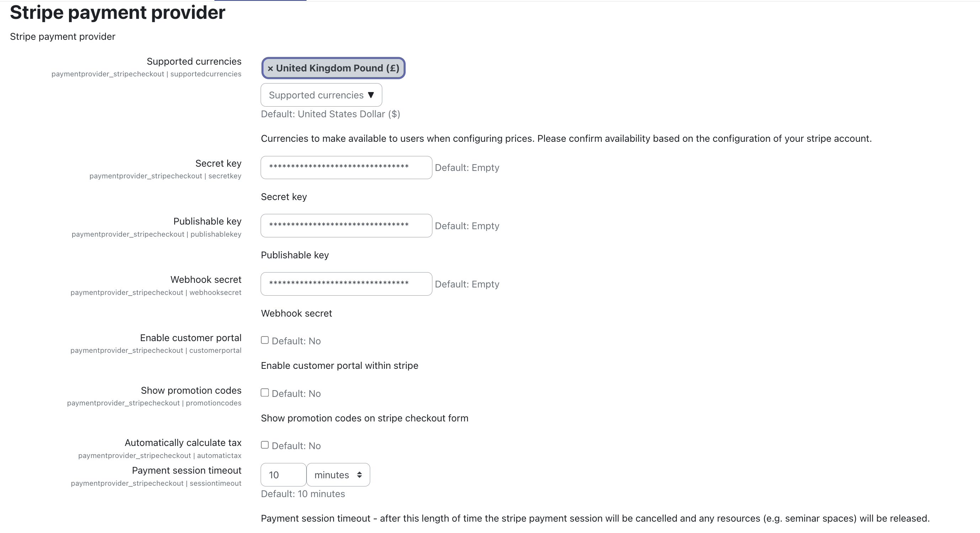980x533 pixels.
Task: Click 'paymentprovider_stripecheckout | supportedcurrencies' text
Action: pyautogui.click(x=146, y=74)
